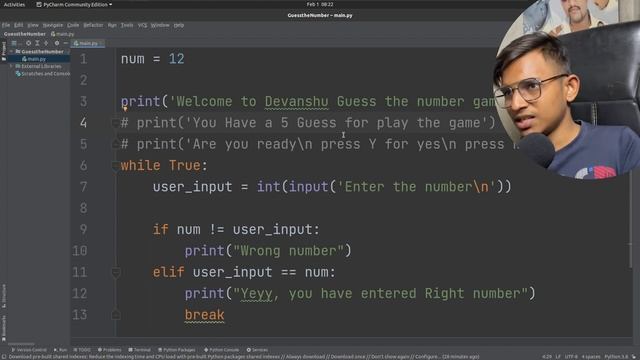Open the Navigate menu

click(x=53, y=25)
